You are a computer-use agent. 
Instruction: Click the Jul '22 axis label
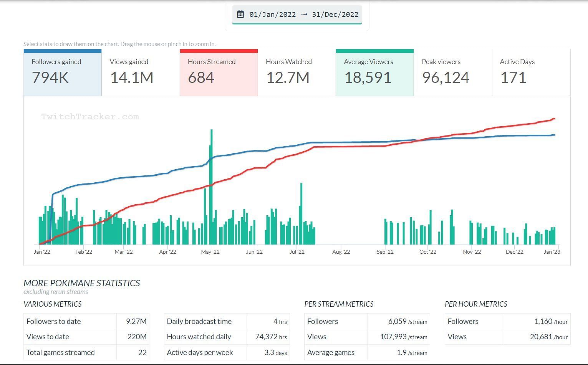(297, 252)
